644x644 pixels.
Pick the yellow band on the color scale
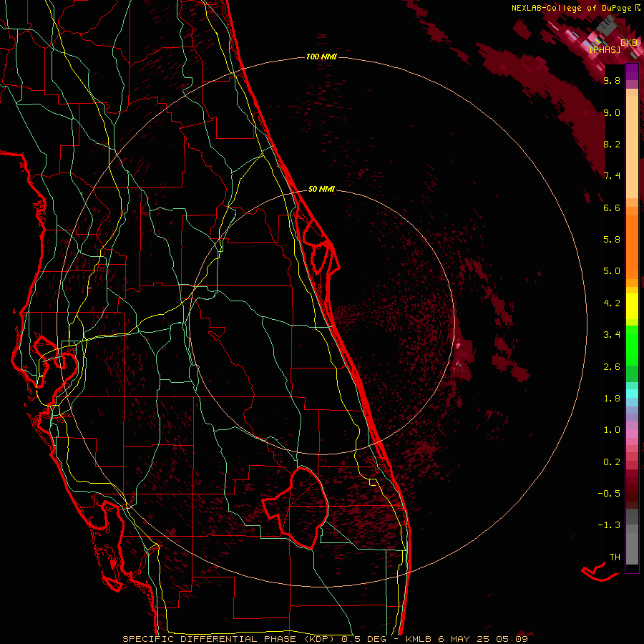(x=632, y=306)
